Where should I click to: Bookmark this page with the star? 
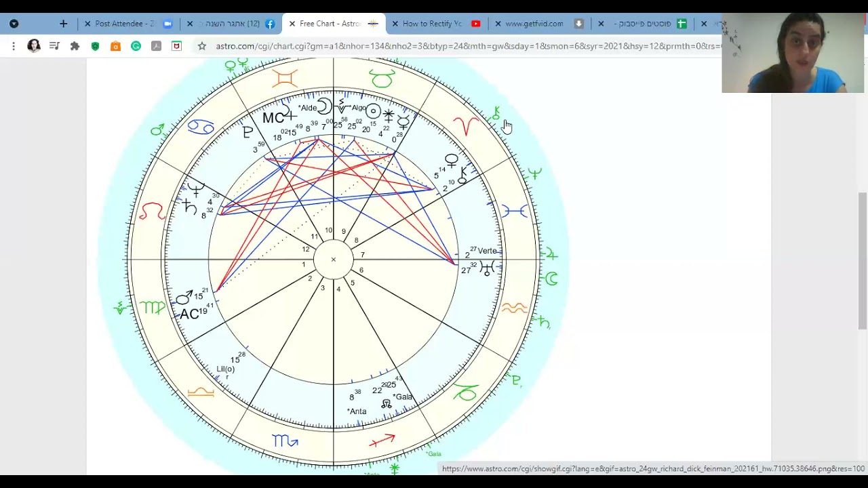point(201,46)
